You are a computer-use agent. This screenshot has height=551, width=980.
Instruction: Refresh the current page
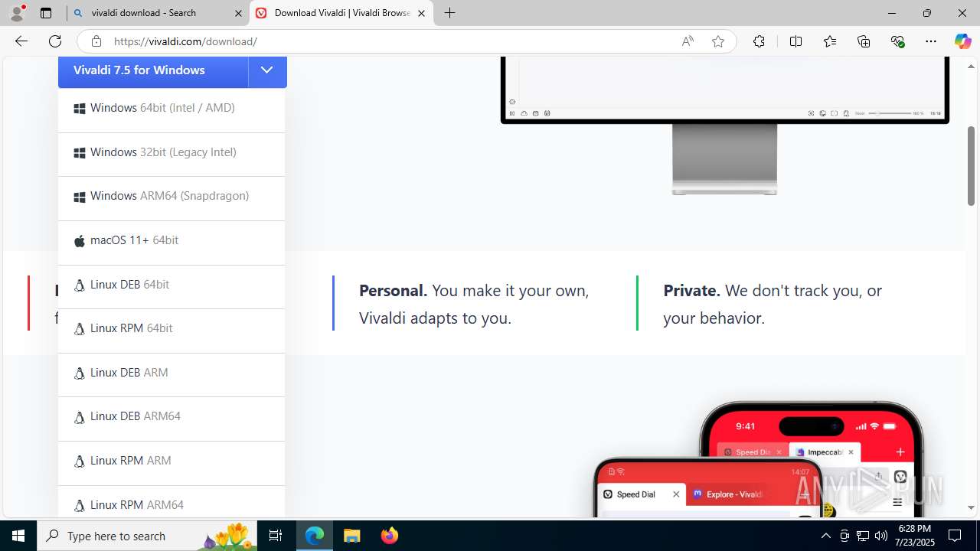(x=55, y=41)
